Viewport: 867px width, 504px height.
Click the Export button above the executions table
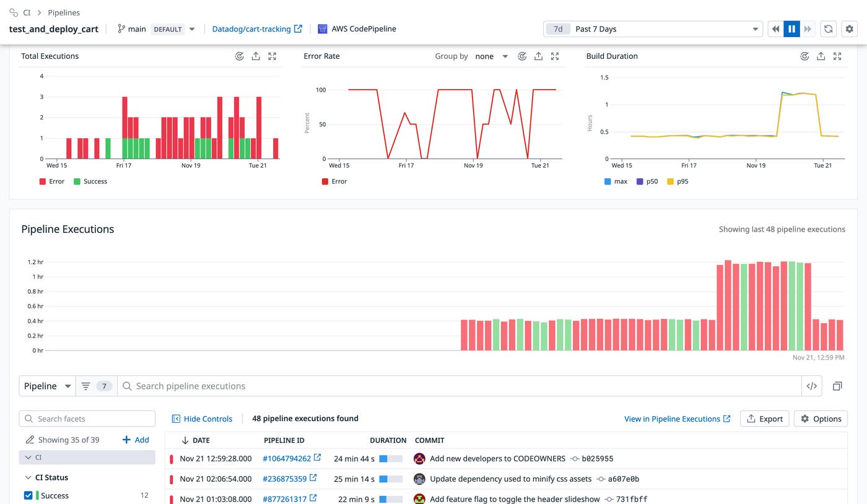pyautogui.click(x=764, y=419)
